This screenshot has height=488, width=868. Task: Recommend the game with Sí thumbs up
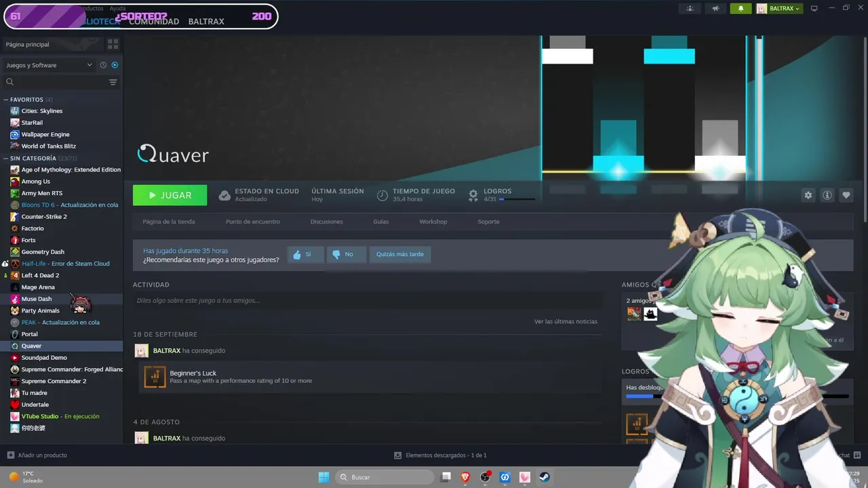[305, 254]
